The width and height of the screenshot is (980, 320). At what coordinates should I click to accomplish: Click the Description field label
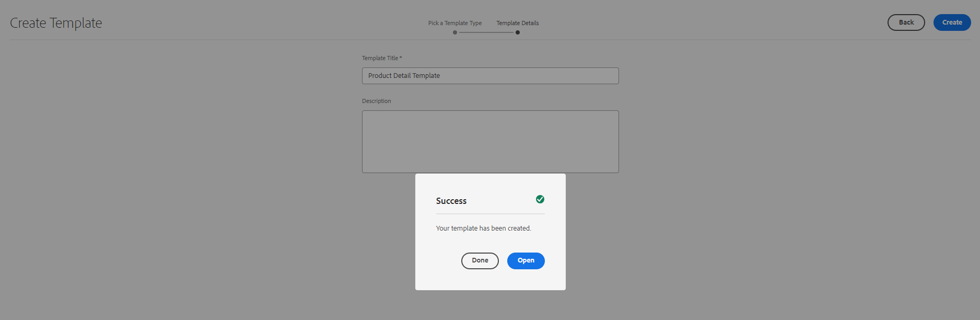click(376, 101)
